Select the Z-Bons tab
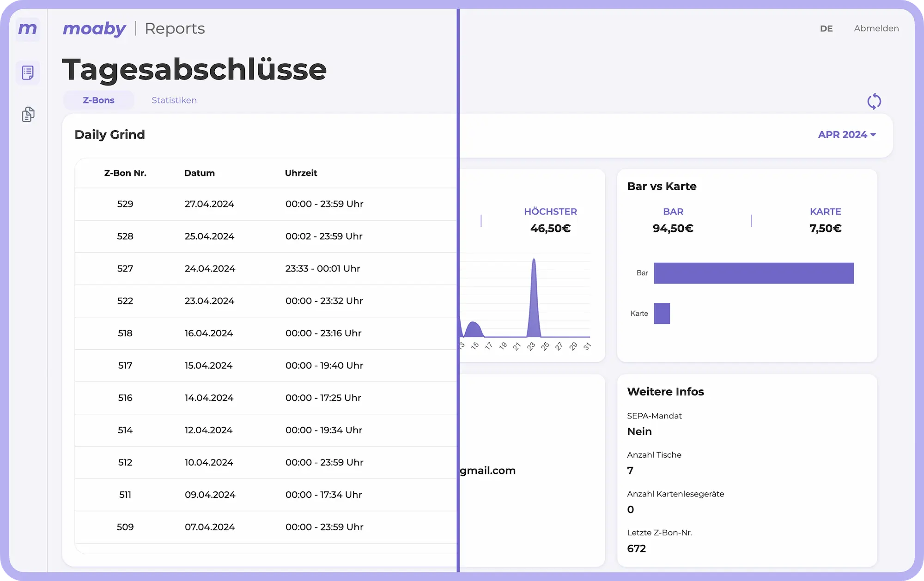The width and height of the screenshot is (924, 581). (98, 100)
